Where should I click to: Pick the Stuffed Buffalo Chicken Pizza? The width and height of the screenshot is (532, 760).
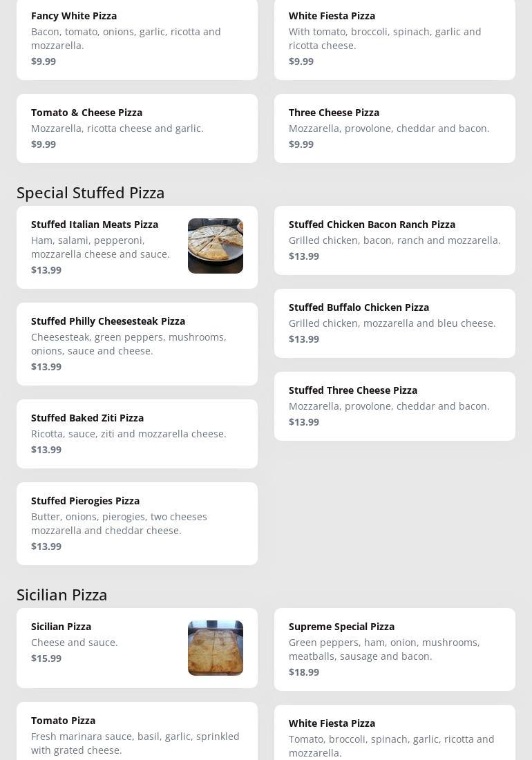coord(395,323)
